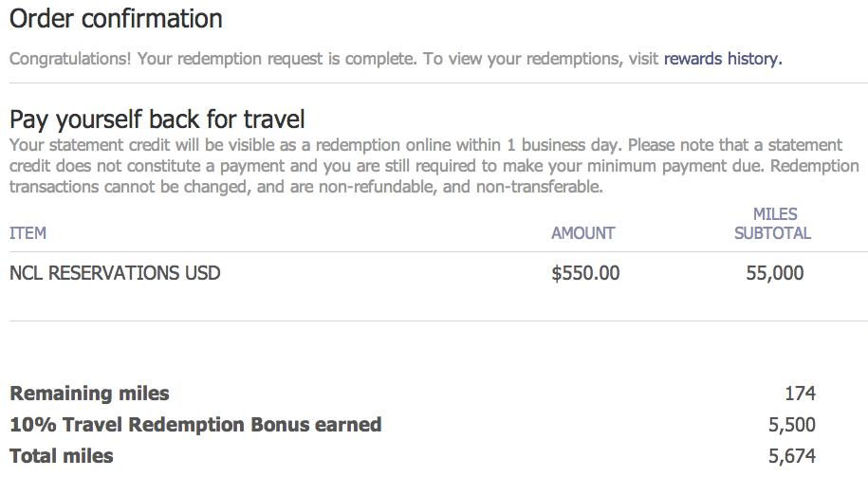This screenshot has height=477, width=868.
Task: Click the Total miles label
Action: point(62,456)
